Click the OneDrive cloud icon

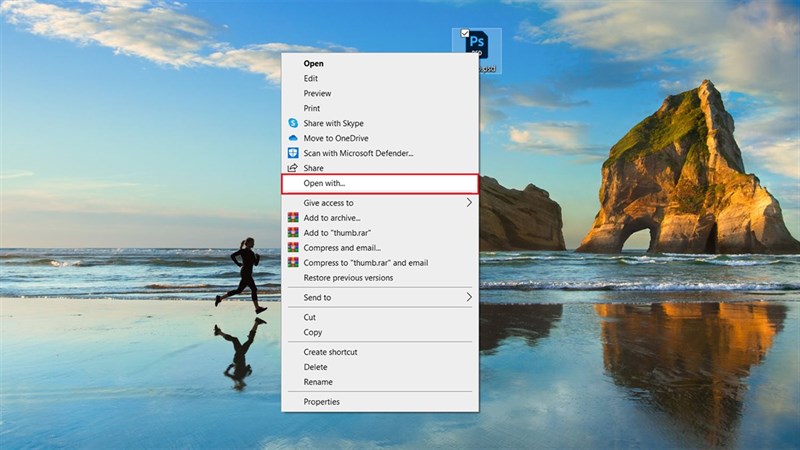pos(293,138)
